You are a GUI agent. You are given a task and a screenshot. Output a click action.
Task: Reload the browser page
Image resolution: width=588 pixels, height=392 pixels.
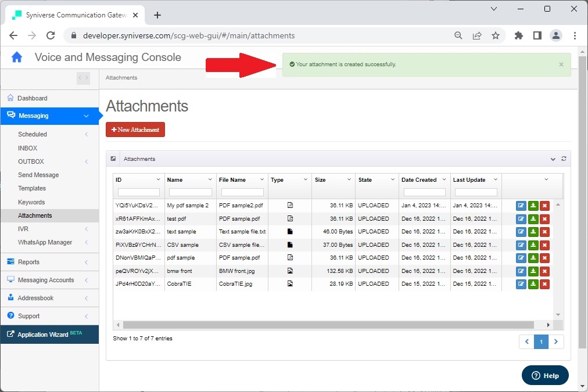coord(51,35)
